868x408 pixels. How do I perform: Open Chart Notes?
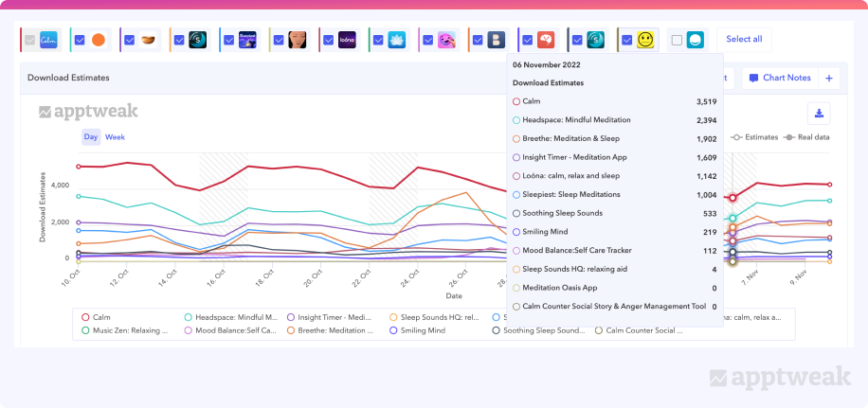780,79
